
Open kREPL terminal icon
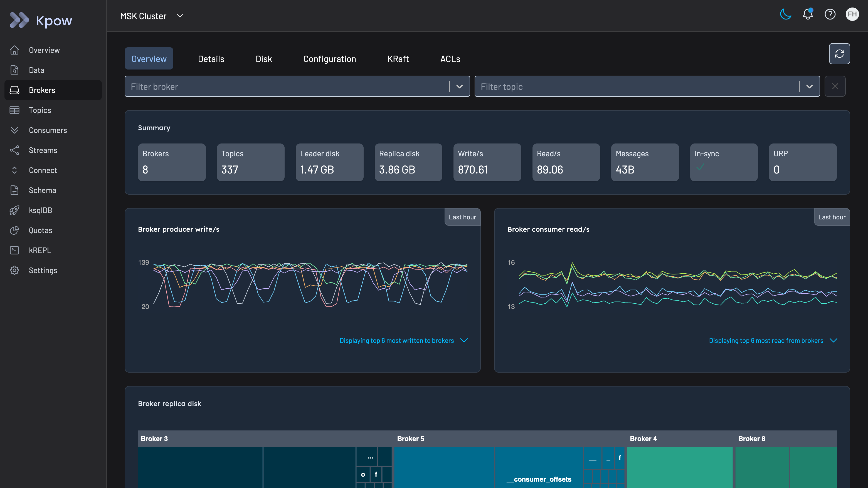[14, 250]
